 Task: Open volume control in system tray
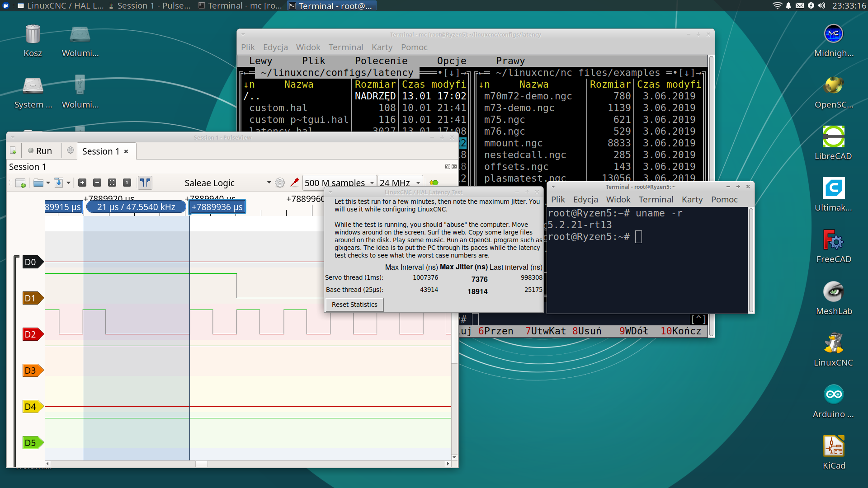click(x=821, y=5)
